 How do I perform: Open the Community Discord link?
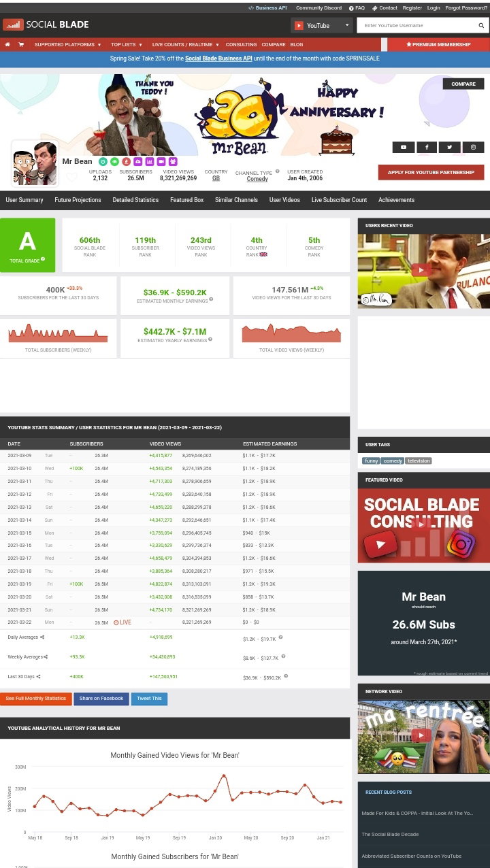coord(318,8)
